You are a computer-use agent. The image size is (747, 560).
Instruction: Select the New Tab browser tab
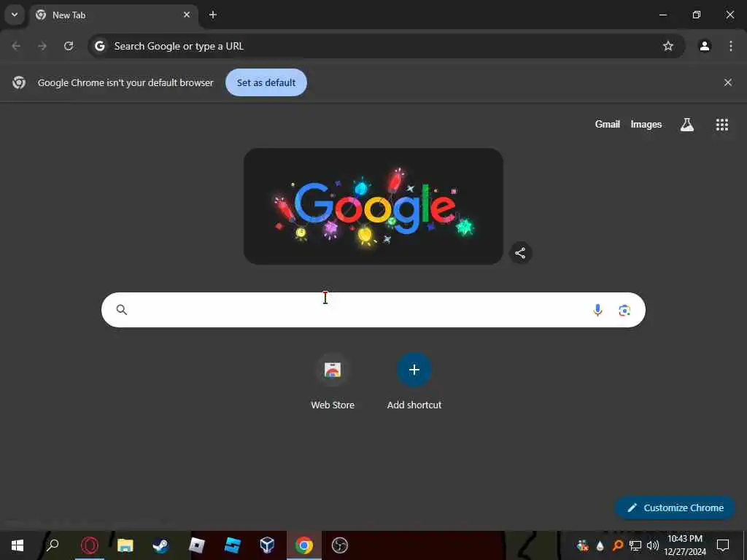point(115,15)
